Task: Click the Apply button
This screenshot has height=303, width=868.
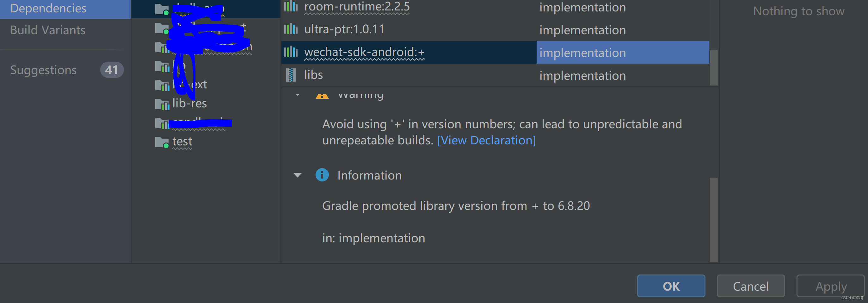Action: 831,286
